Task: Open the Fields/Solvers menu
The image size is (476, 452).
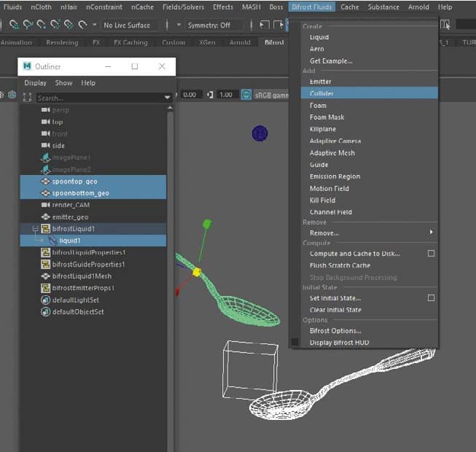Action: click(184, 7)
